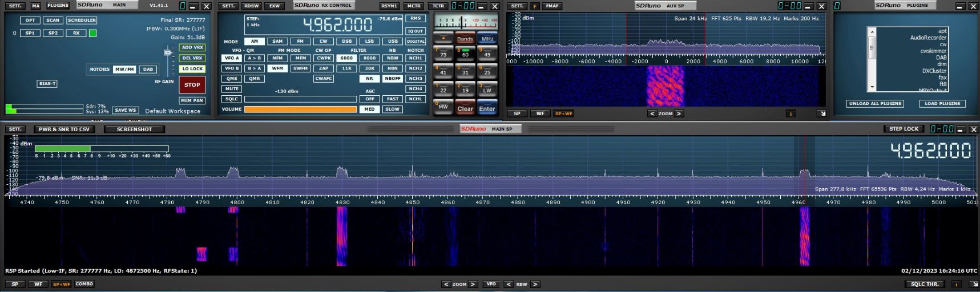The width and height of the screenshot is (980, 292).
Task: Zoom in with right arrow in Main SP
Action: pos(473,284)
